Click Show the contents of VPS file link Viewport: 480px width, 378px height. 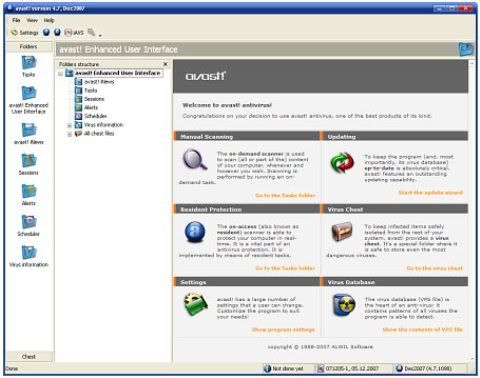[423, 329]
